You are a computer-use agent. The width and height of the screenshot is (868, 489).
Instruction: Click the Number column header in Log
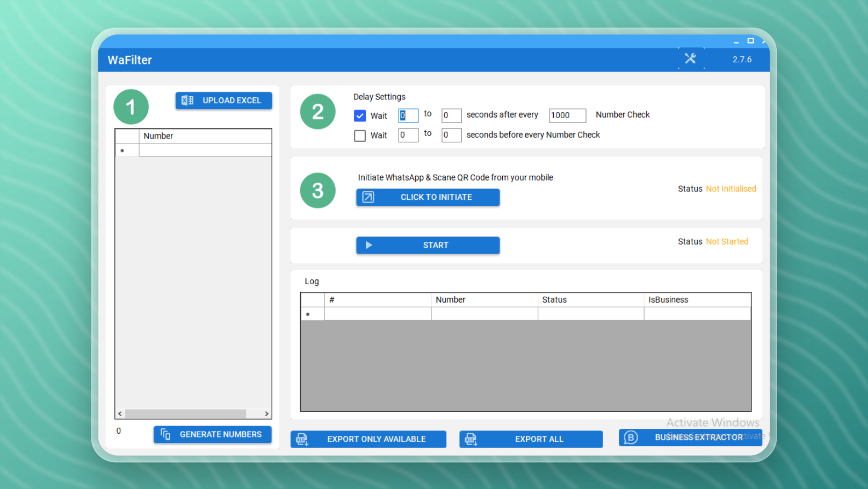(x=483, y=300)
